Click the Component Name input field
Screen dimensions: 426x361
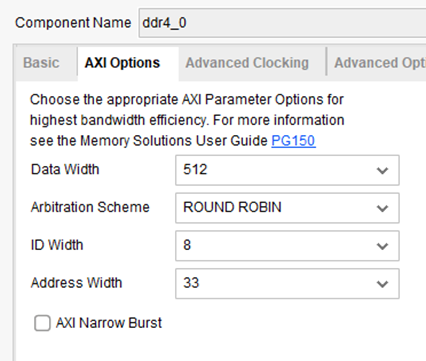[282, 23]
